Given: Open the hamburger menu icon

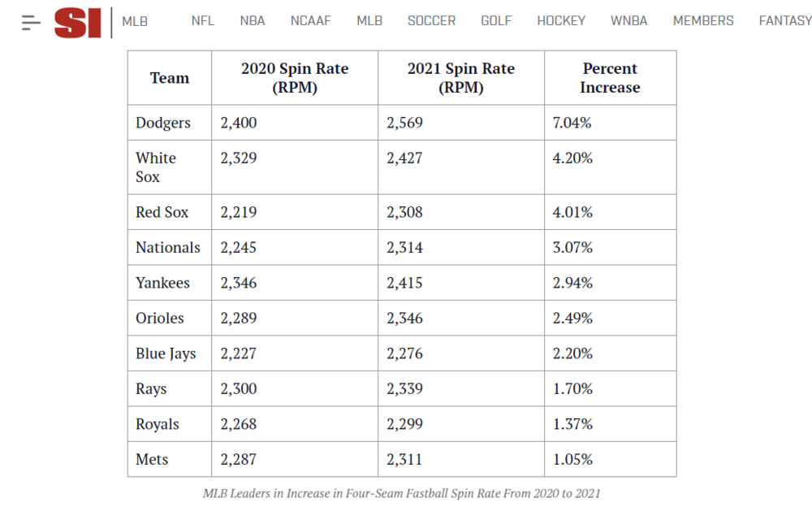Looking at the screenshot, I should coord(31,22).
